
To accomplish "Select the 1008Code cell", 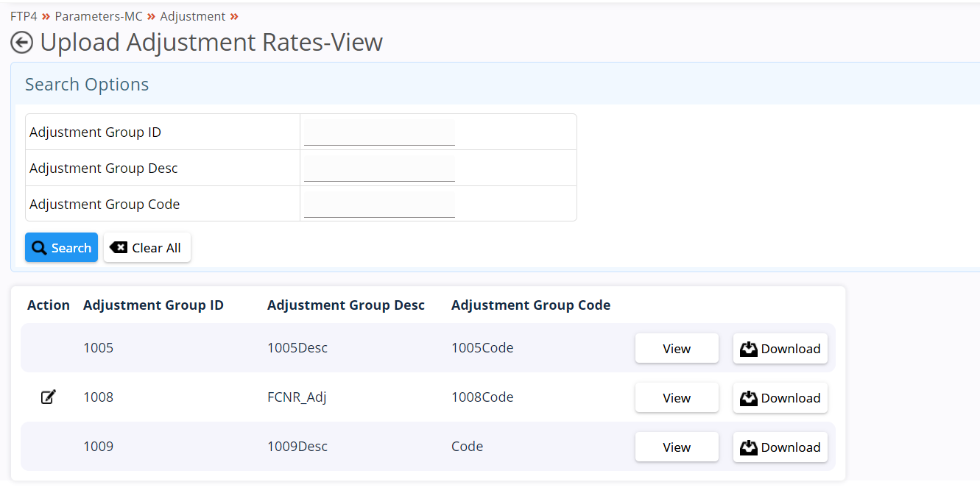I will click(x=482, y=397).
